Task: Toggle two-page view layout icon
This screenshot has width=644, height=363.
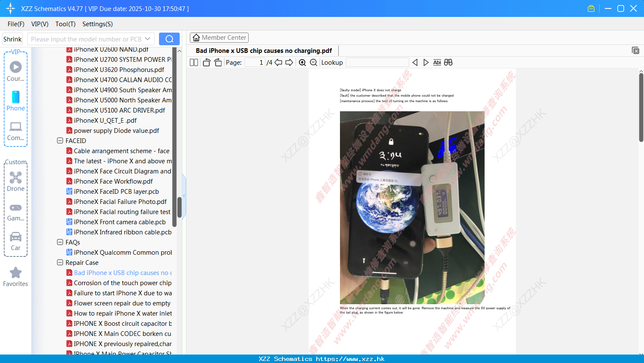Action: (x=194, y=63)
